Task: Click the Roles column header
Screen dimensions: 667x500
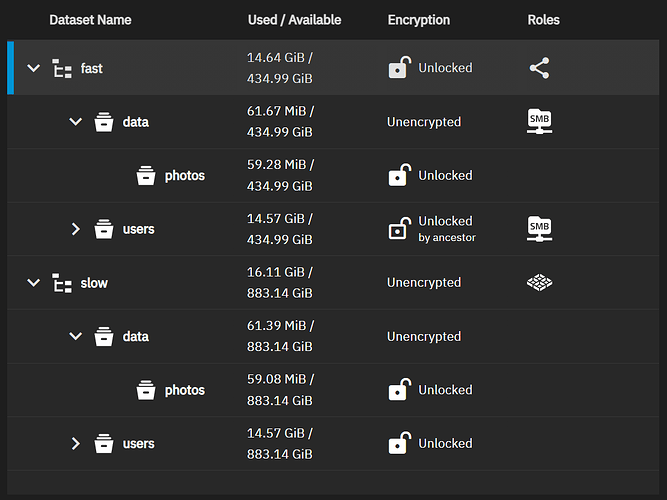Action: tap(544, 20)
